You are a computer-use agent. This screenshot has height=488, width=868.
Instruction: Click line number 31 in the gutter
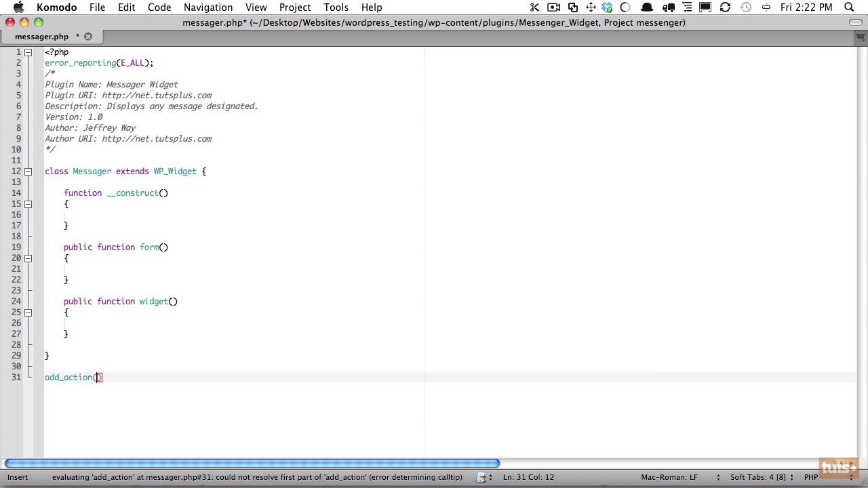(16, 378)
